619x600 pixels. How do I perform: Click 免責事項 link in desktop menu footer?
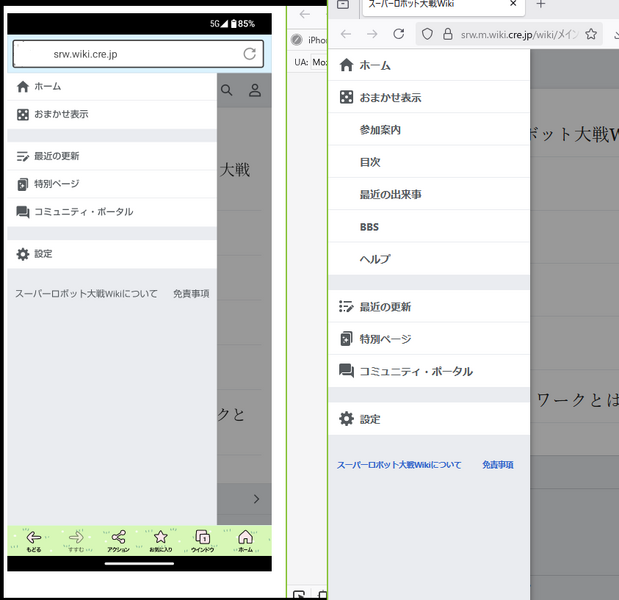tap(497, 465)
